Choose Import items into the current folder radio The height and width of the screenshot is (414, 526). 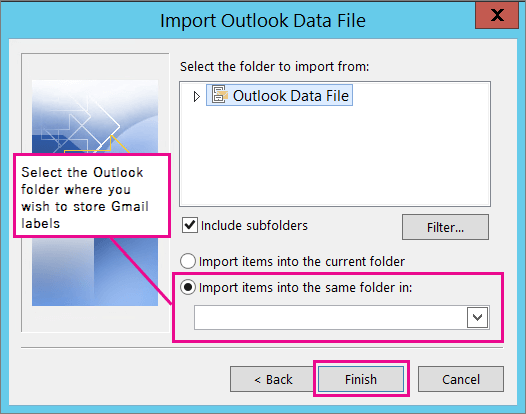(188, 261)
